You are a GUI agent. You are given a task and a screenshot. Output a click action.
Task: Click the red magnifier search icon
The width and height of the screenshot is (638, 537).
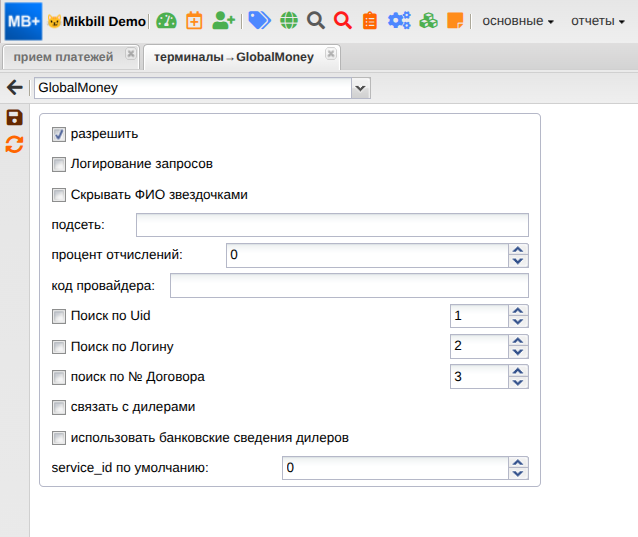343,21
